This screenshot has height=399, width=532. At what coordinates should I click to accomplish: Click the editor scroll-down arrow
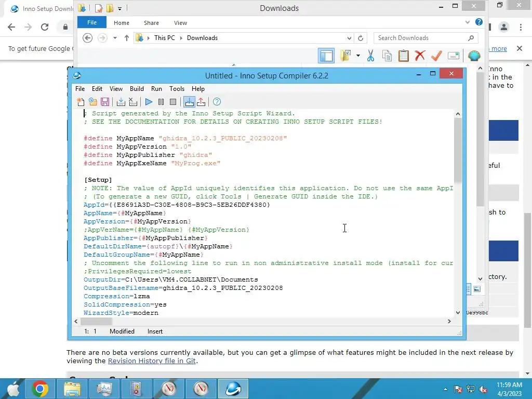click(458, 312)
